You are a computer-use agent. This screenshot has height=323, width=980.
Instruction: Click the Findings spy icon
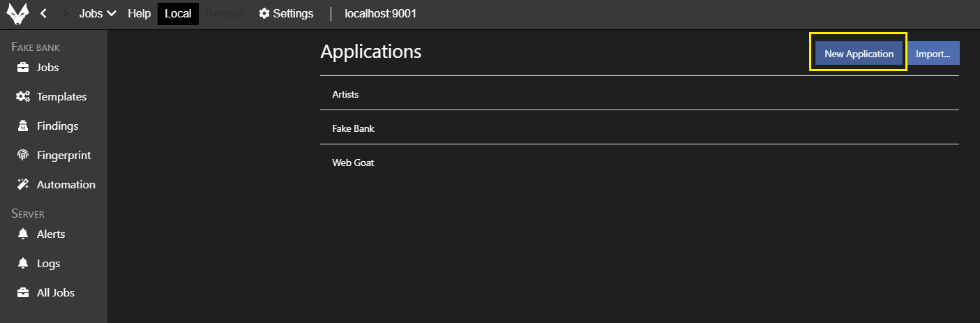point(23,126)
